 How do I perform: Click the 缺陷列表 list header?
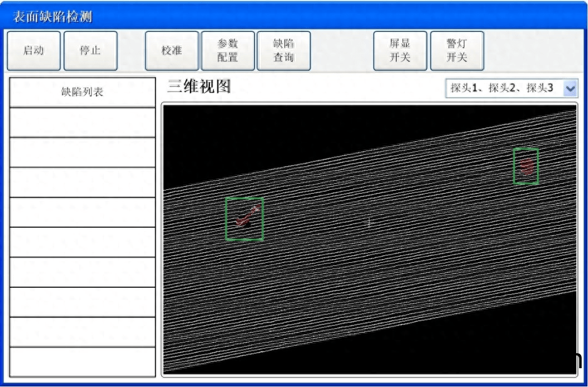tap(82, 92)
